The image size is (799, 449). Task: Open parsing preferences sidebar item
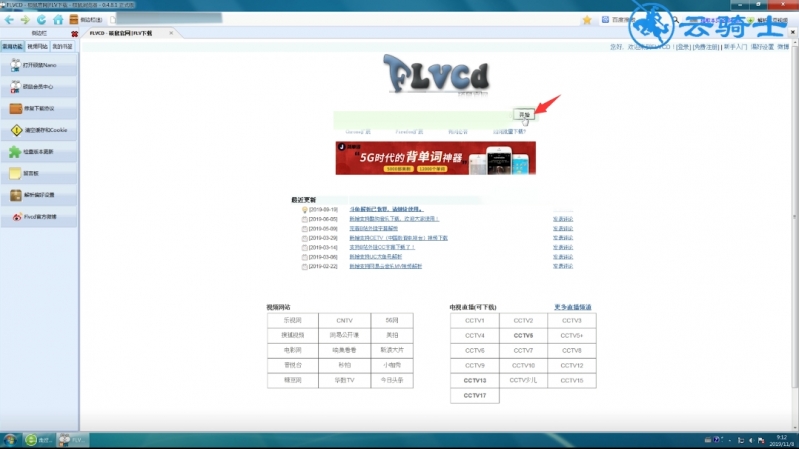coord(39,195)
